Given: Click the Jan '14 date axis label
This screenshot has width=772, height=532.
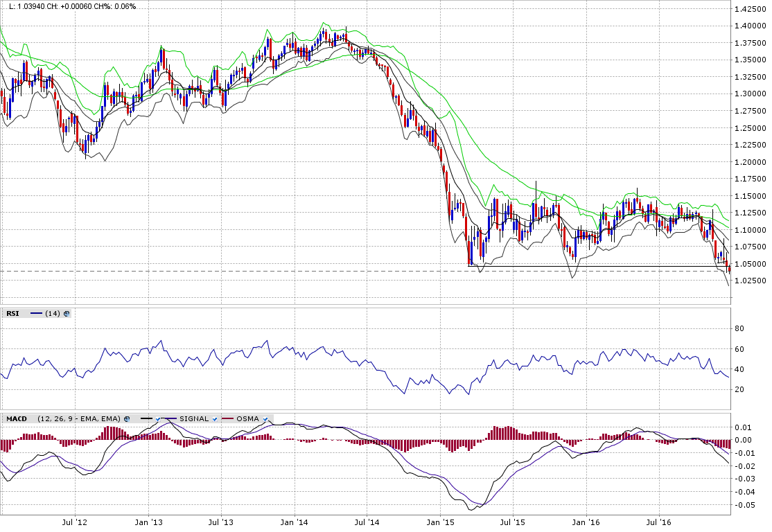Looking at the screenshot, I should pyautogui.click(x=295, y=522).
